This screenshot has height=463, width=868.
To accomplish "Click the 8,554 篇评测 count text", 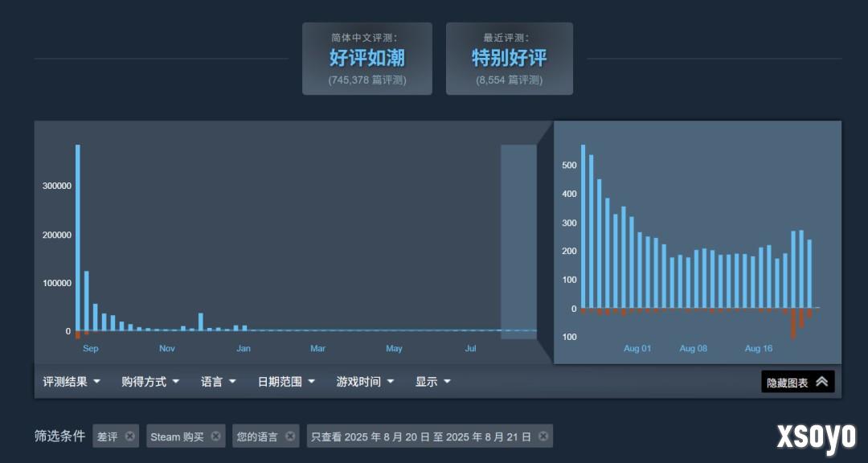I will click(510, 80).
